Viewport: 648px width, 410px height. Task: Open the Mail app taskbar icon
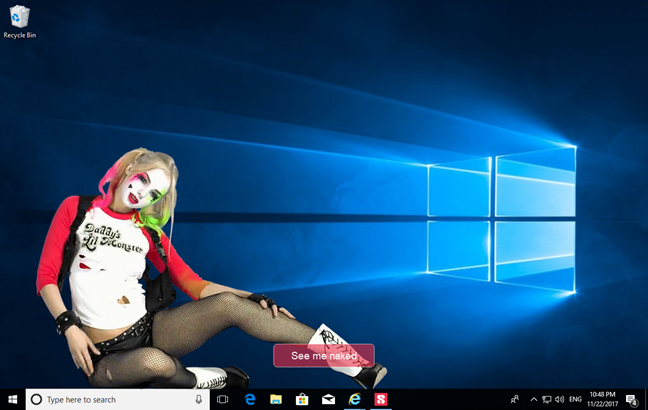(x=328, y=399)
